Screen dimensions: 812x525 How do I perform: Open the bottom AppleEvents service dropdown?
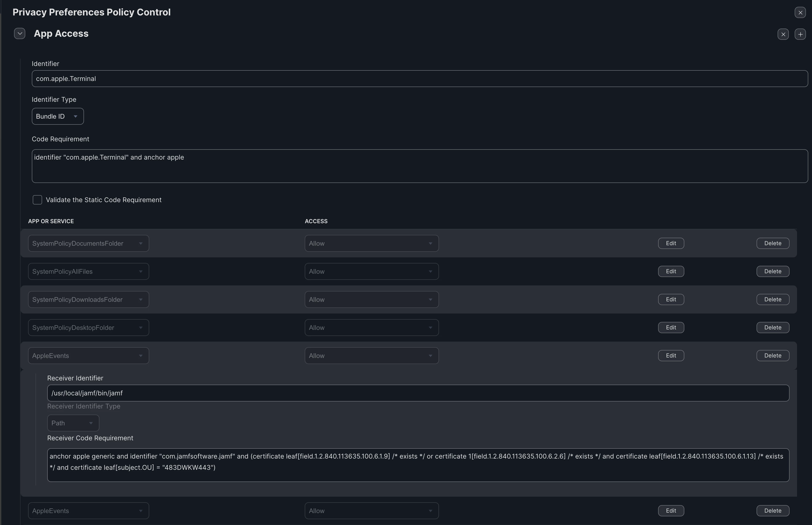click(89, 511)
